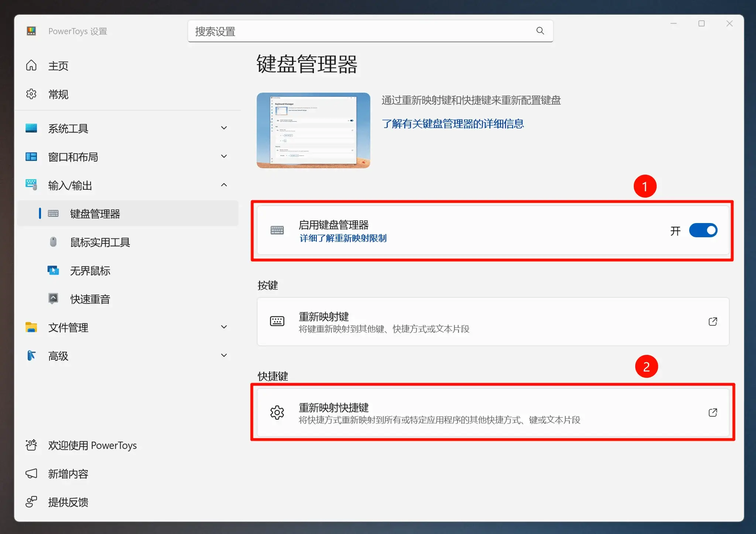Go to 主页 in sidebar
Screen dimensions: 756x534
click(128, 66)
